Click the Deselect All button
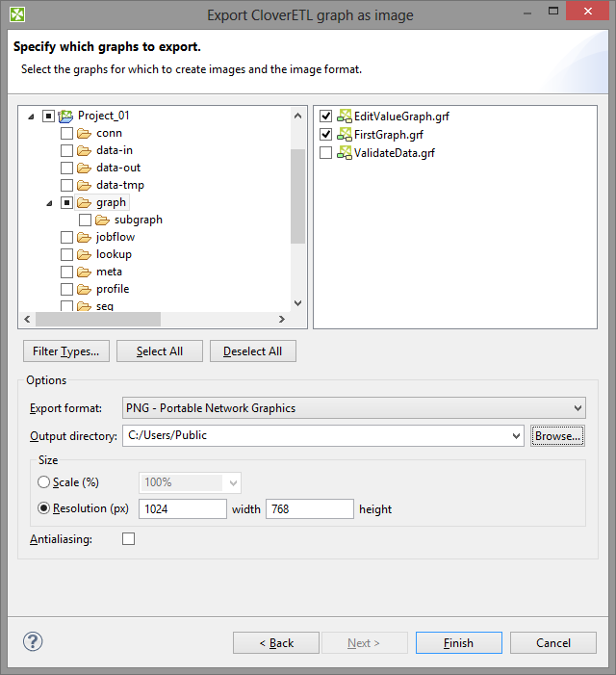The height and width of the screenshot is (675, 616). (253, 351)
